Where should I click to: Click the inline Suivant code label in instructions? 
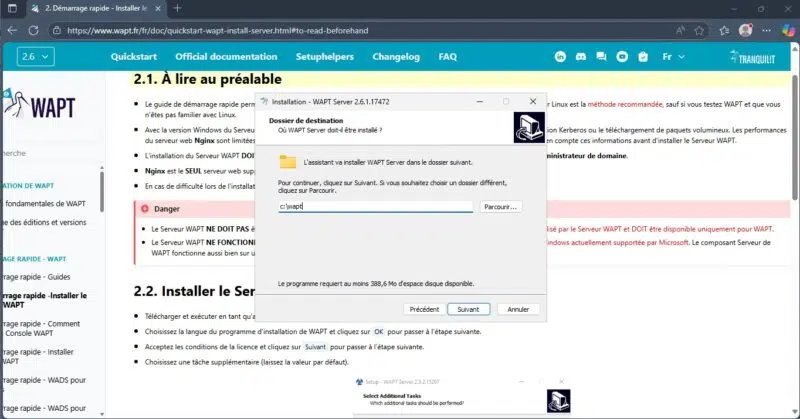click(315, 347)
